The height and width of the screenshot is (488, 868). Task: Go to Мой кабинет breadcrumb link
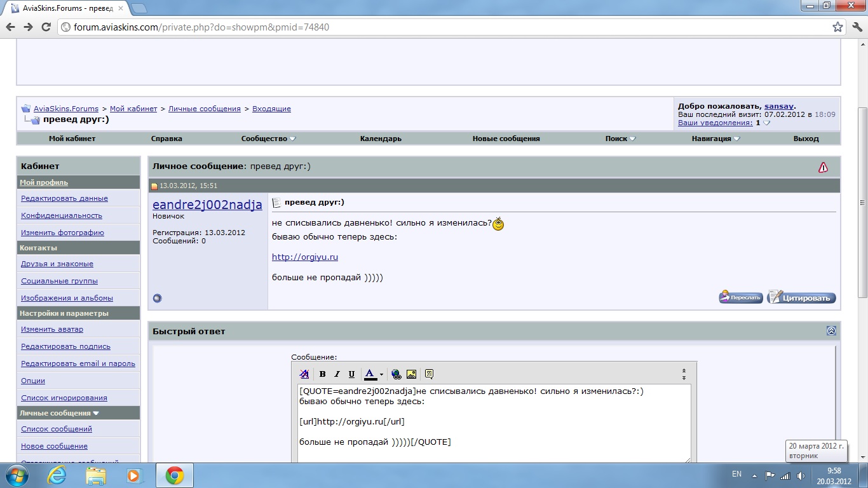(x=133, y=109)
